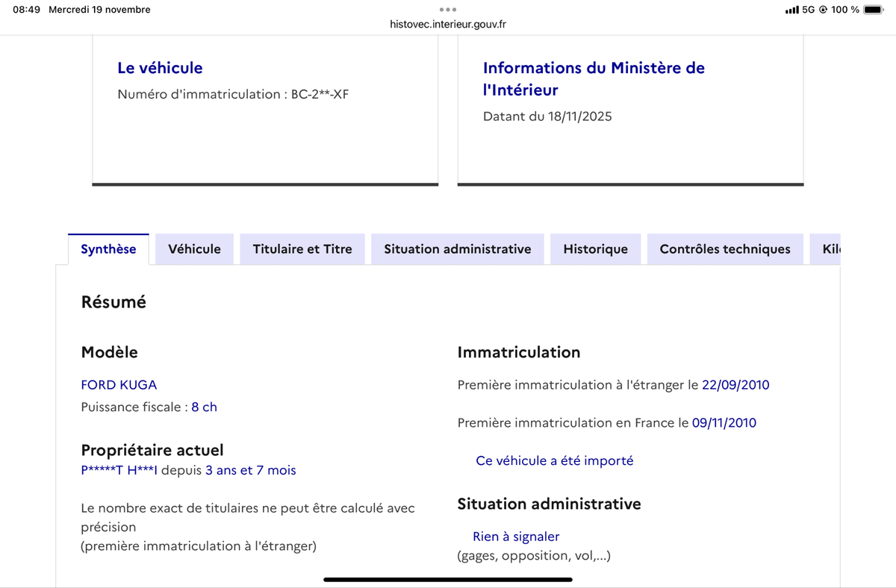Select the registration number BC-2**-XF text
The image size is (896, 588).
[x=320, y=95]
